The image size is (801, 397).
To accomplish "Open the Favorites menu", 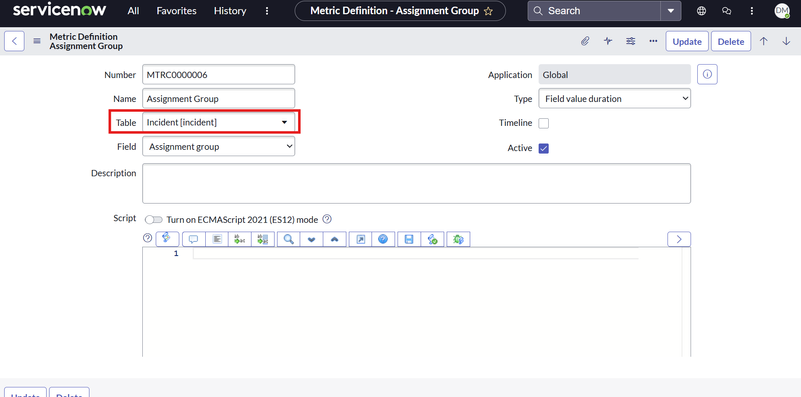I will pos(176,11).
